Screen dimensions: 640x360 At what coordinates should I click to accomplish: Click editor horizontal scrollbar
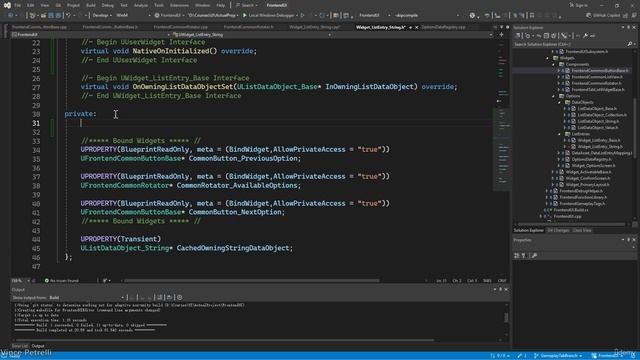(252, 281)
